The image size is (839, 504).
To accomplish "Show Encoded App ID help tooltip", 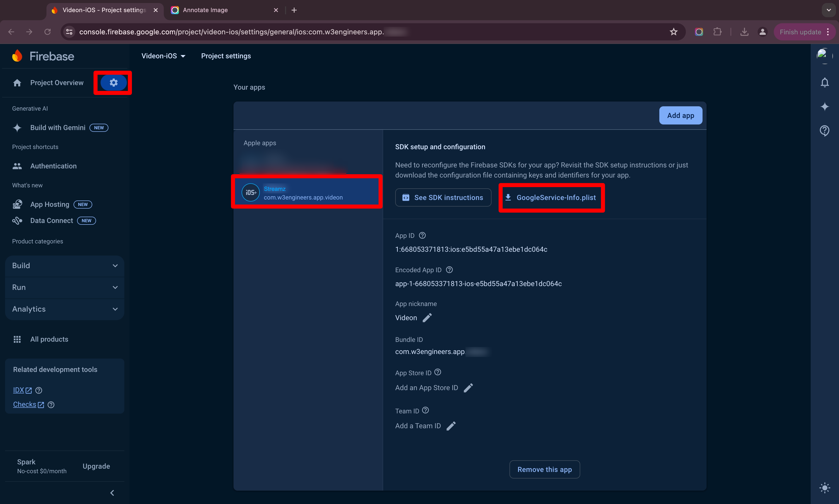I will coord(449,270).
